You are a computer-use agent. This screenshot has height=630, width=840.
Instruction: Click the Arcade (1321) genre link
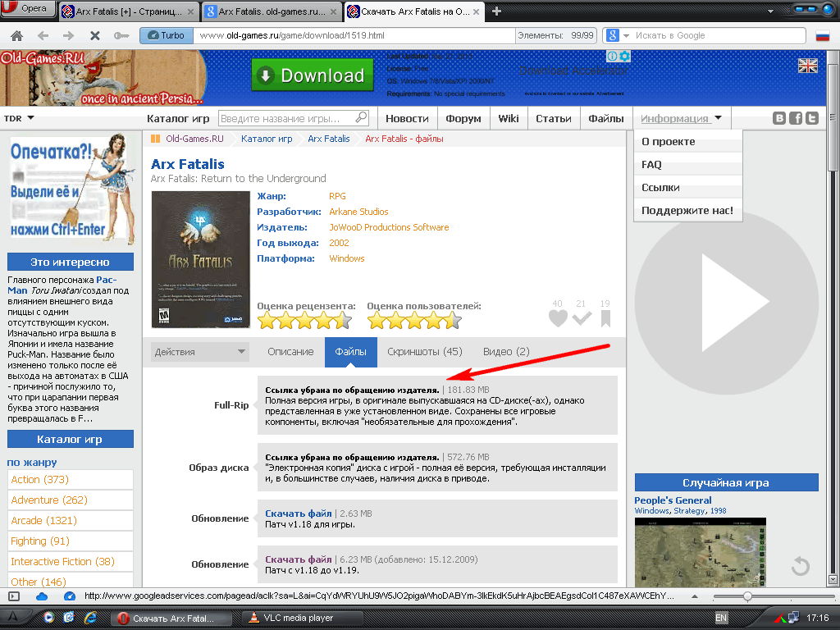click(x=44, y=520)
